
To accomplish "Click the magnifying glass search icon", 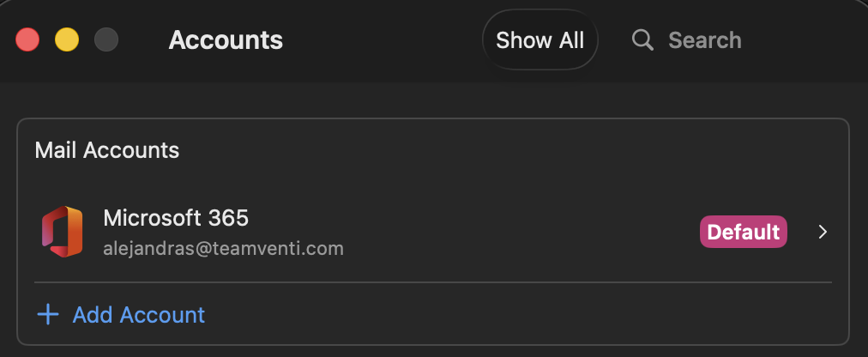I will (642, 40).
